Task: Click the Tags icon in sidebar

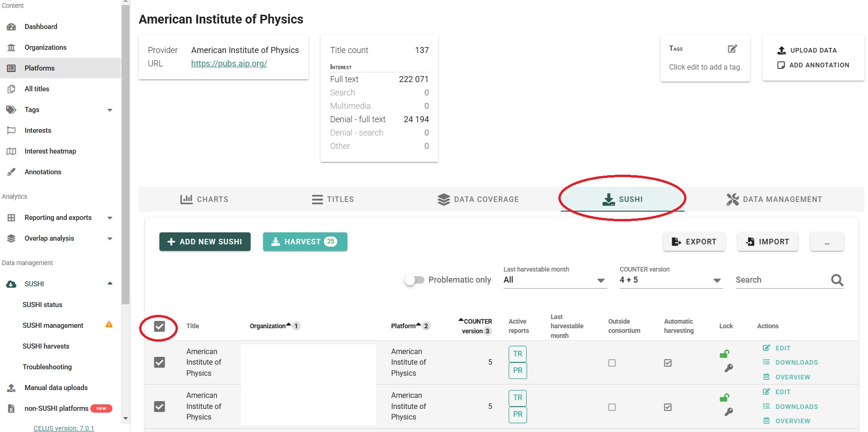Action: (x=12, y=110)
